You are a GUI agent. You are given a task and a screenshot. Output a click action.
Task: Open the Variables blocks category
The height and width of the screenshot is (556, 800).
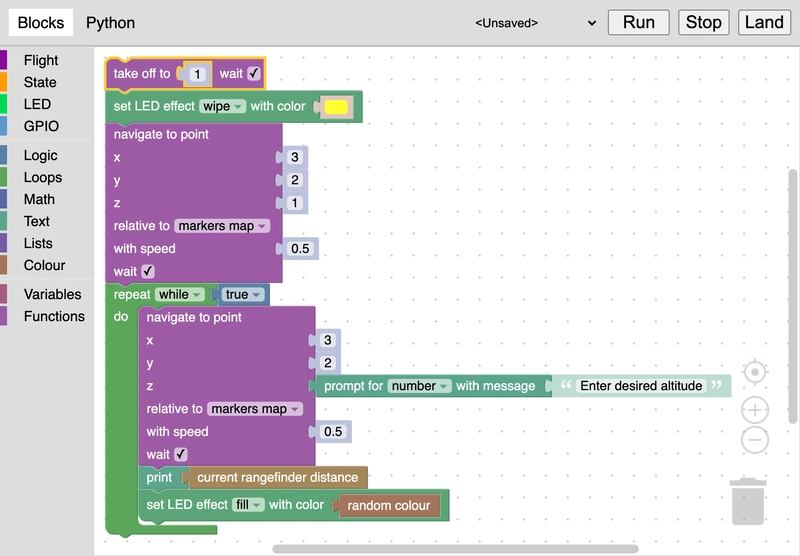coord(52,294)
